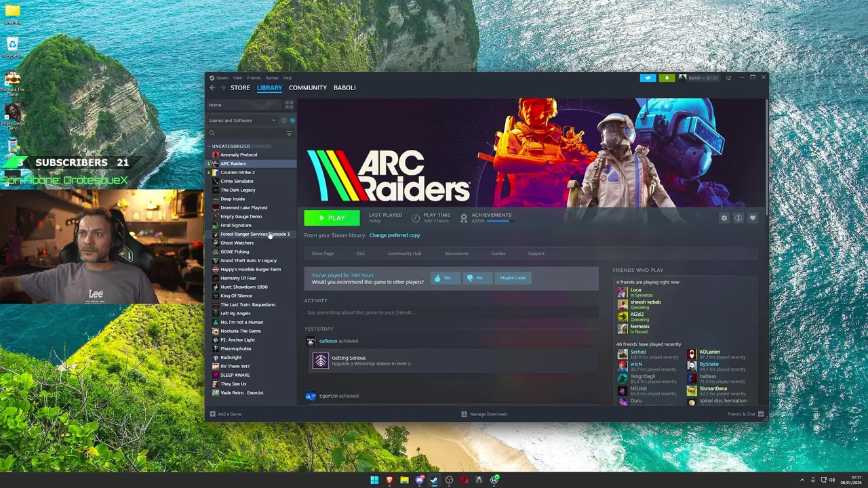868x488 pixels.
Task: Open the collections grid view icon
Action: click(x=289, y=105)
